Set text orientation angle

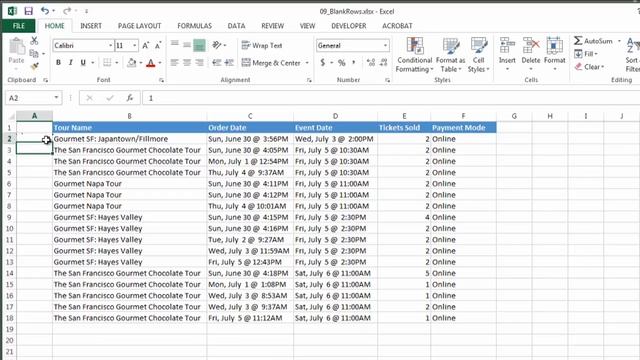[217, 45]
